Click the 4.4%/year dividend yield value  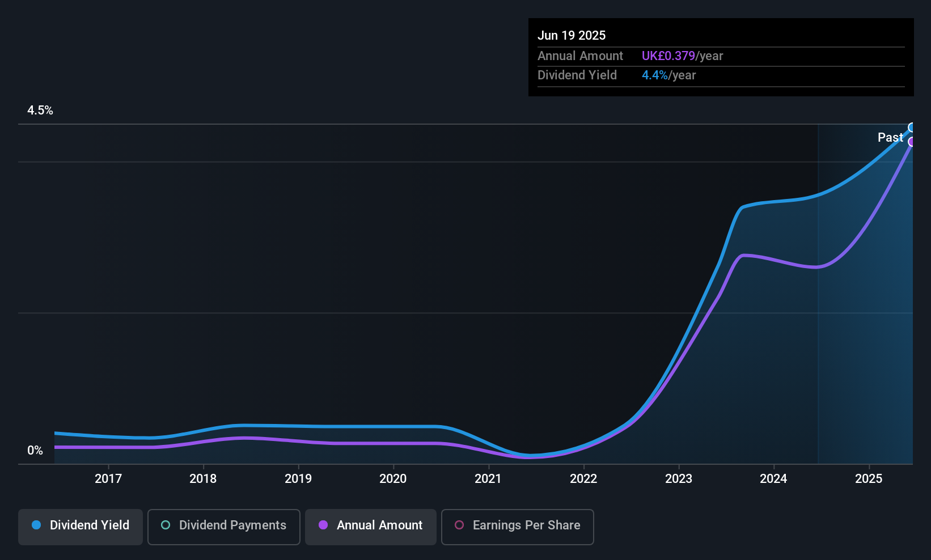(669, 75)
